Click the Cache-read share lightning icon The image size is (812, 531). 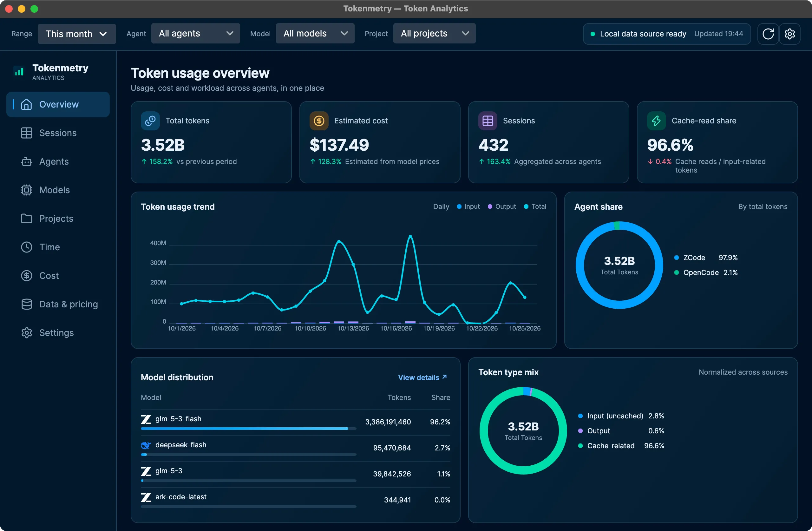656,121
